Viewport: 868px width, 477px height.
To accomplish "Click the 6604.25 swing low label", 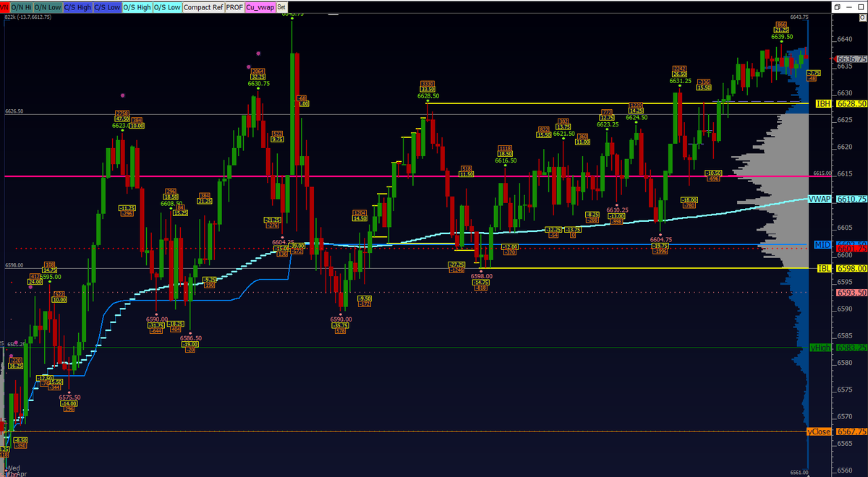I will (283, 242).
